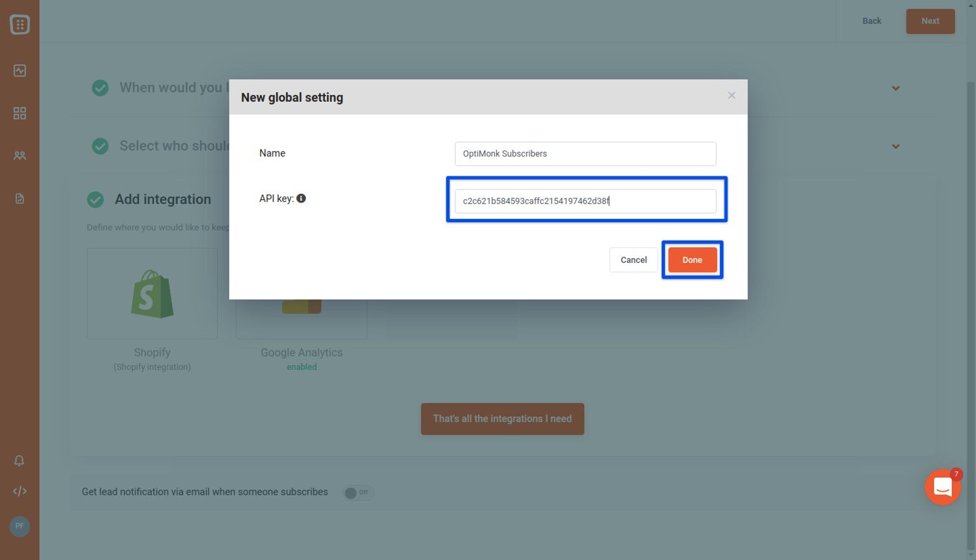Click the Next button
This screenshot has width=976, height=560.
point(930,21)
